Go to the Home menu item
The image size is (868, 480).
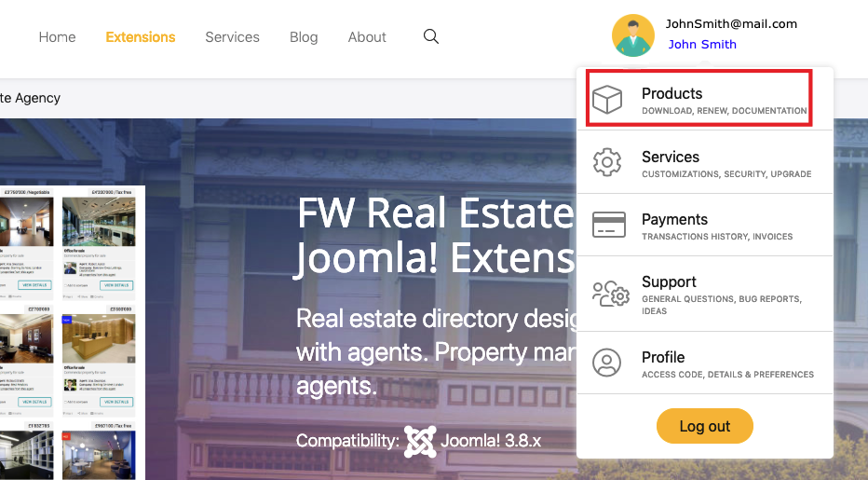pyautogui.click(x=57, y=37)
